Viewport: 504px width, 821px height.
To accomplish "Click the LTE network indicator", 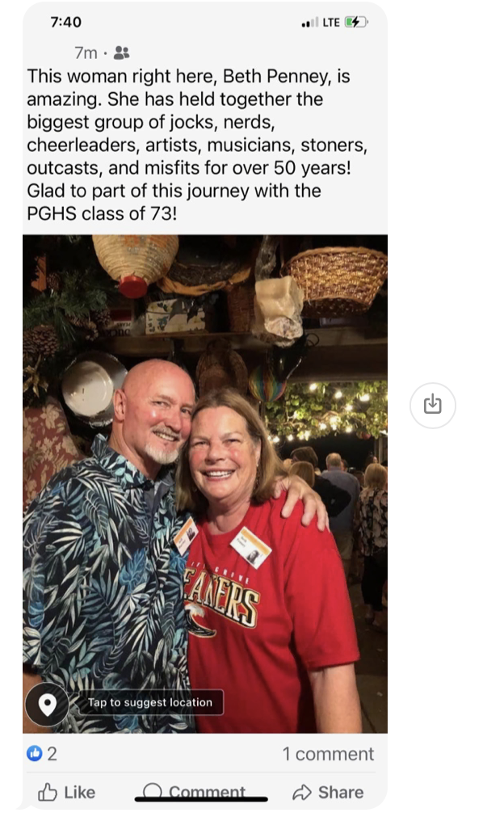I will coord(331,22).
